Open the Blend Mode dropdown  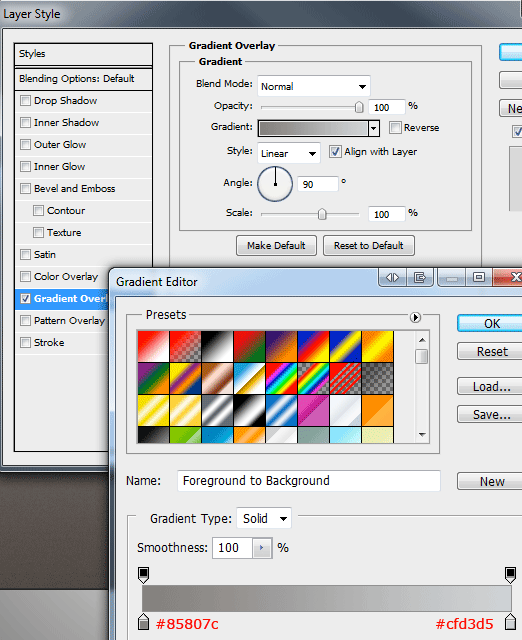313,86
